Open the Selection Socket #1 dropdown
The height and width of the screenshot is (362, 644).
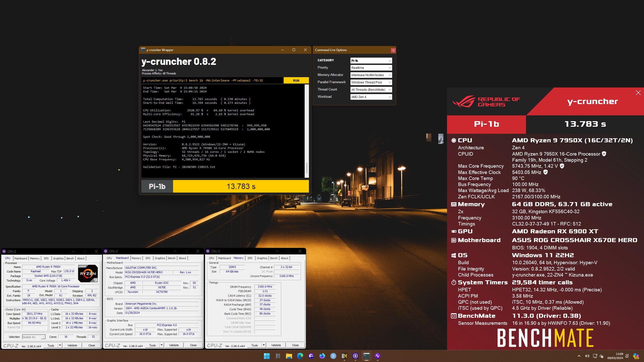(34, 337)
